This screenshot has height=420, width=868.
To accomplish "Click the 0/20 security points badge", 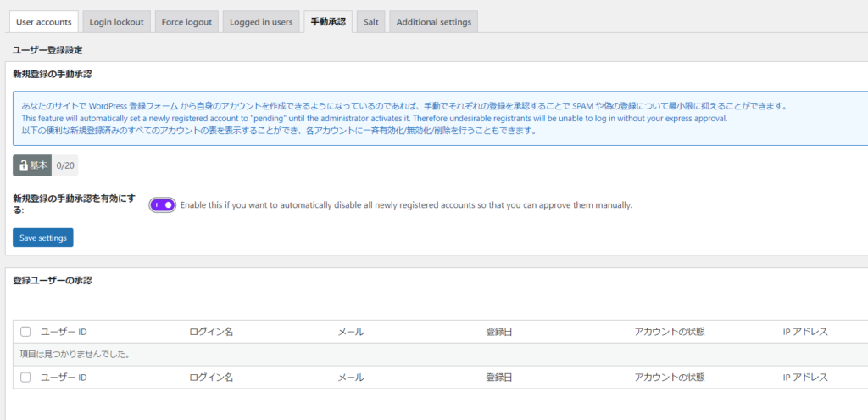I will (x=65, y=165).
